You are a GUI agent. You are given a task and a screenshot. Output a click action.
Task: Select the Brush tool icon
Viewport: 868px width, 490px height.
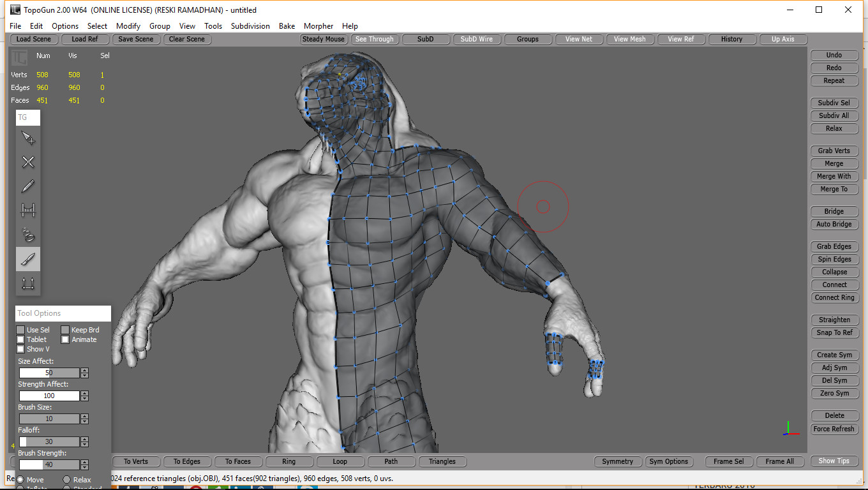click(x=27, y=258)
